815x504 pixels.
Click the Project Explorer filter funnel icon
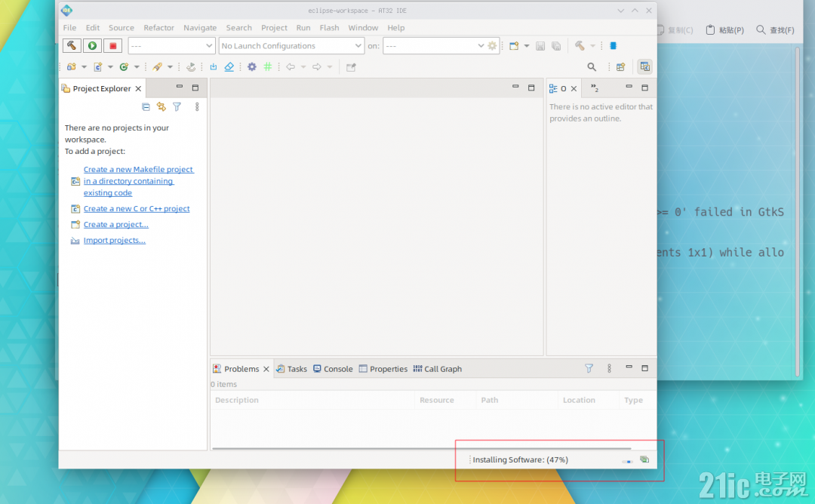click(x=177, y=106)
